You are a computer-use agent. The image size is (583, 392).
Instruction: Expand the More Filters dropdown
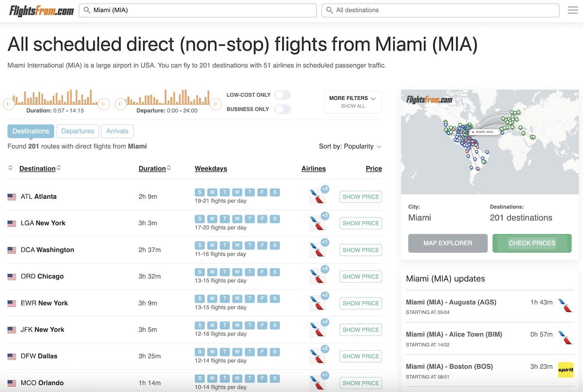353,102
